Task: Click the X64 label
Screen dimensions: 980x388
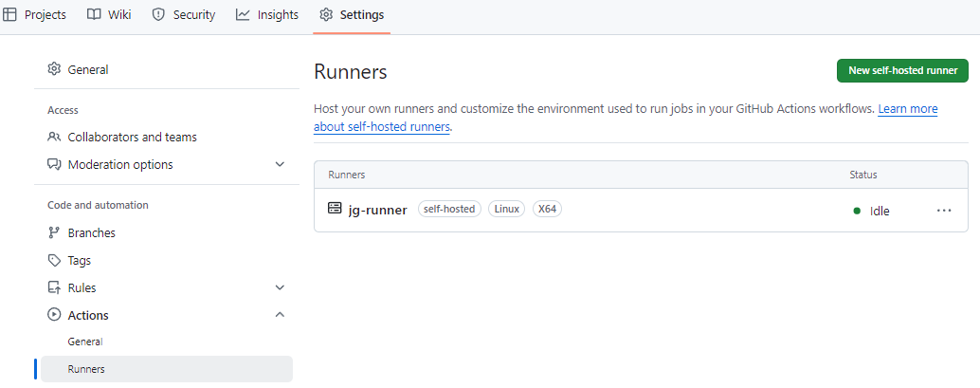Action: (548, 209)
